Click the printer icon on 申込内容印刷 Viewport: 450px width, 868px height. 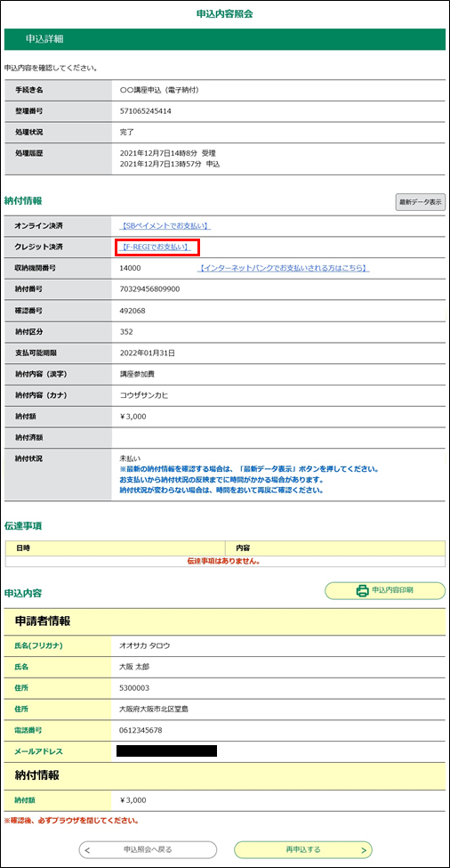pyautogui.click(x=362, y=590)
